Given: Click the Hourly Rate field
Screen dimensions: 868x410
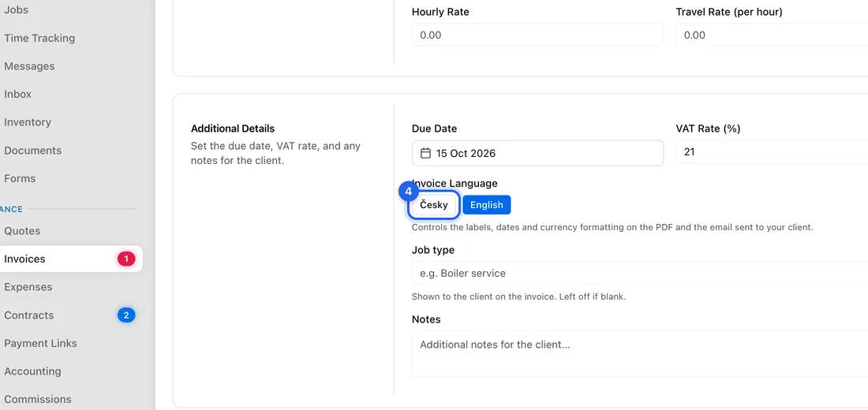Looking at the screenshot, I should (537, 35).
